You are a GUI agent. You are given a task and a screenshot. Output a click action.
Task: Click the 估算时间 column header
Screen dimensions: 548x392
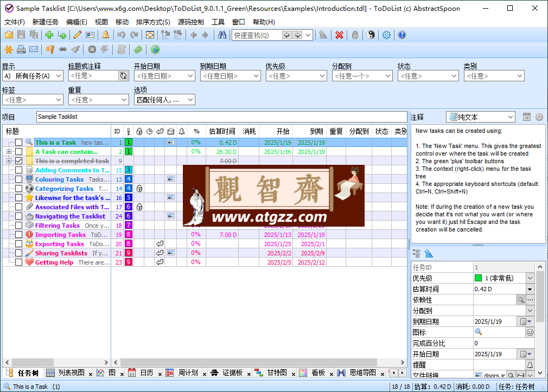[x=222, y=131]
